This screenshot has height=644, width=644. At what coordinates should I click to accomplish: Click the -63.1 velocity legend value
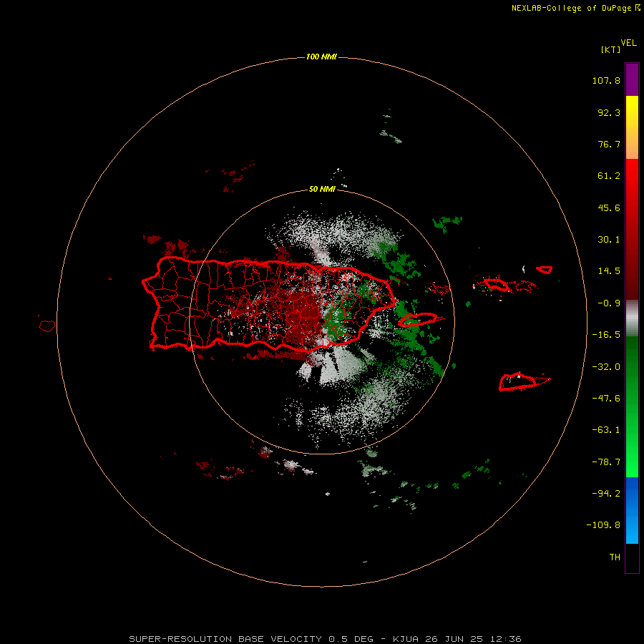606,430
